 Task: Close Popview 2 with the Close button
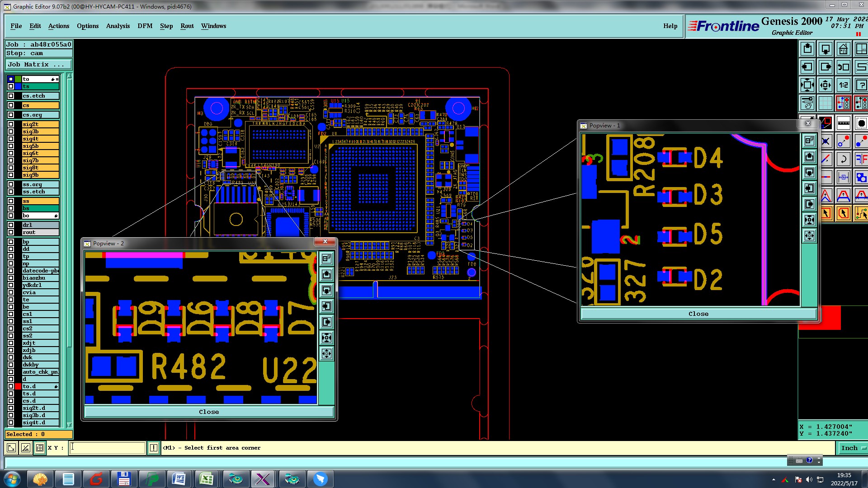209,412
